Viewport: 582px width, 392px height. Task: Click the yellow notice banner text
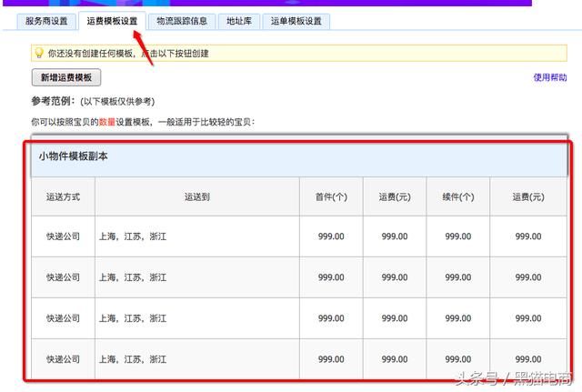click(x=128, y=54)
